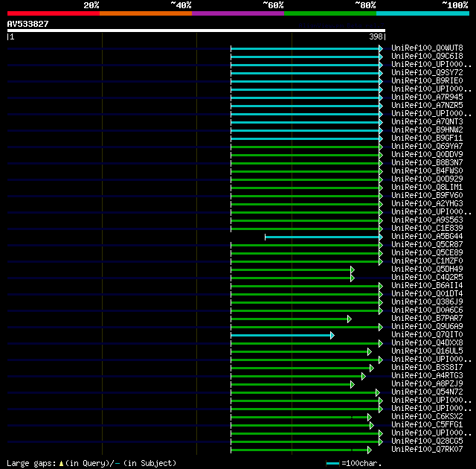The image size is (476, 469).
Task: Open hit UniRef100_Q5DH49
Action: pos(427,269)
